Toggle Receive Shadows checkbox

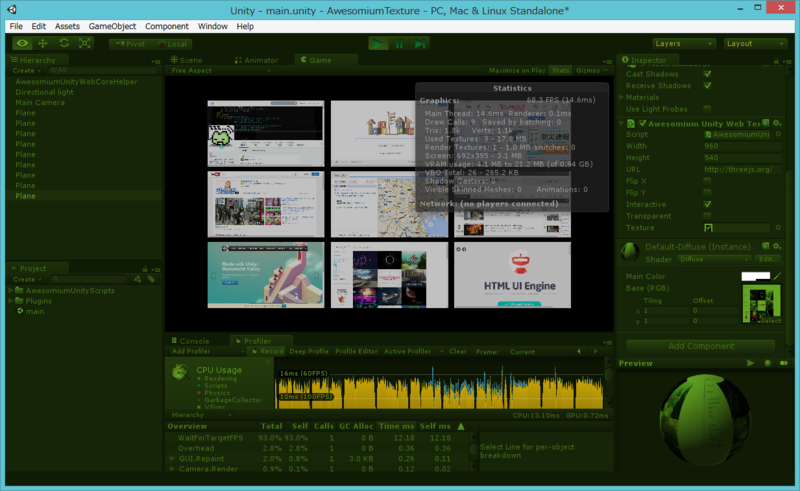(x=707, y=86)
